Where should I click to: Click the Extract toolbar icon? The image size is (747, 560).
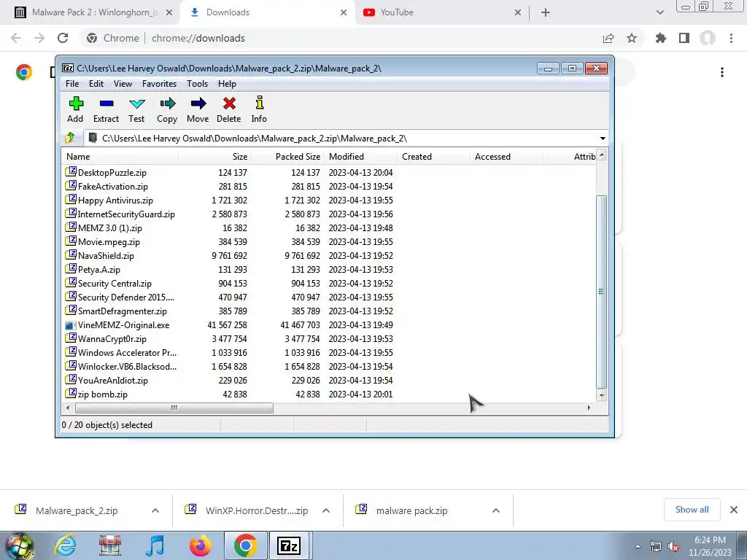[x=106, y=109]
